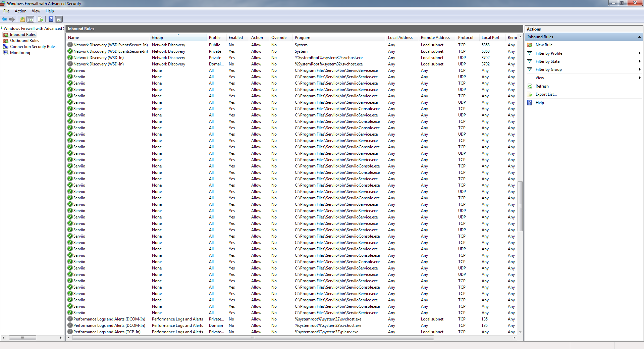This screenshot has height=349, width=644.
Task: Click right arrow of console tree horizontal scrollbar
Action: tap(61, 338)
